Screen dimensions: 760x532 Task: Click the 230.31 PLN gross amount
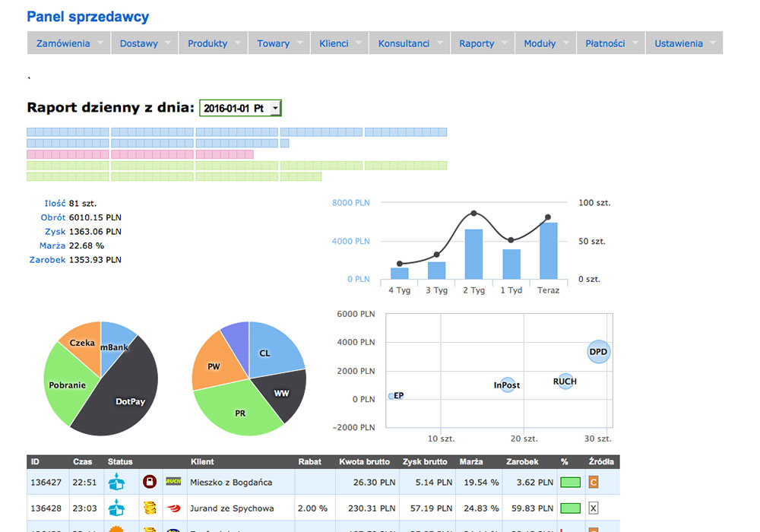point(372,508)
